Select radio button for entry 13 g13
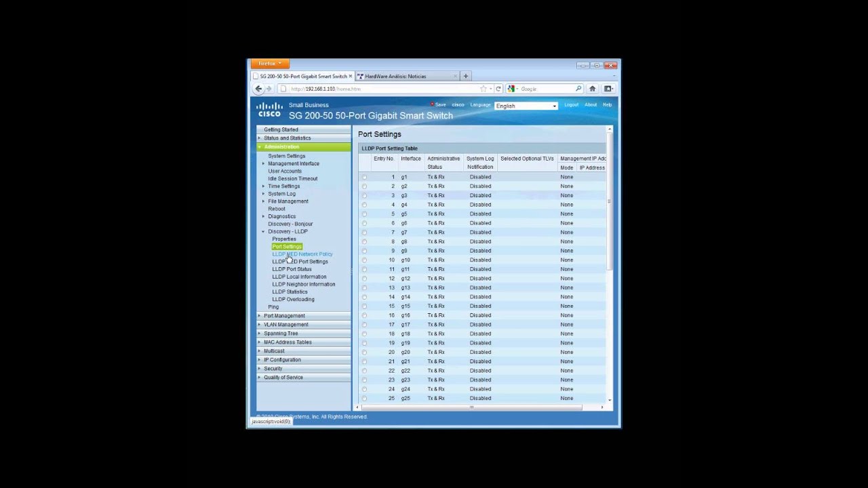Screen dimensions: 868x488 tap(364, 288)
